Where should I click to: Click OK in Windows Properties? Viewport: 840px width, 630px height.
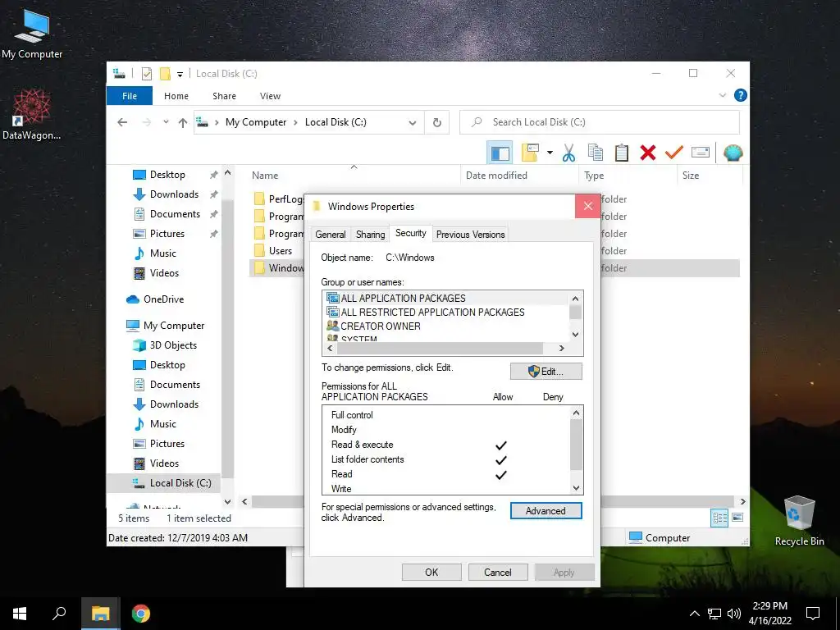click(431, 572)
